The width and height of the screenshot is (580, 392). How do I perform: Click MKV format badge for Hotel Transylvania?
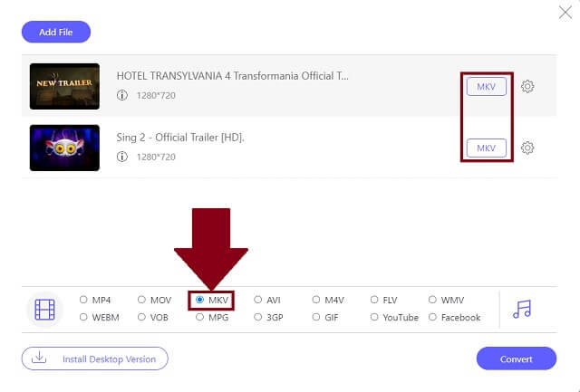coord(486,86)
